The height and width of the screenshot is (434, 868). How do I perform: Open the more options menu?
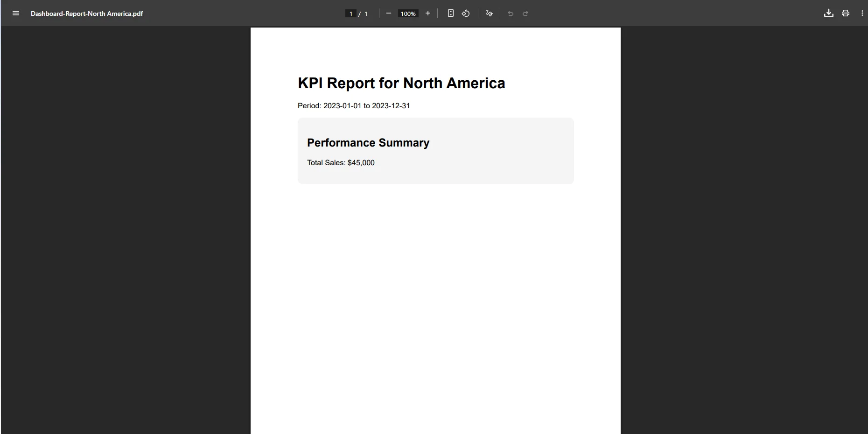862,13
